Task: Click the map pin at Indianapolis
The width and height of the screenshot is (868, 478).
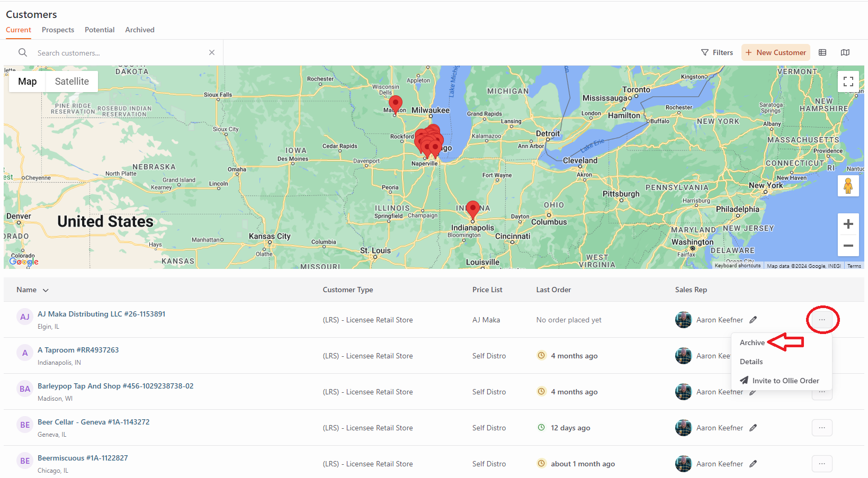Action: pos(473,210)
